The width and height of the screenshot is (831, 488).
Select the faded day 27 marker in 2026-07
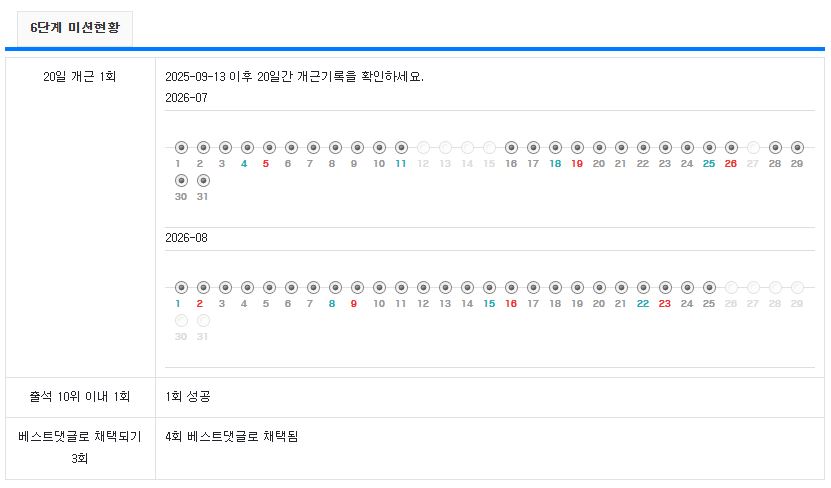[x=753, y=147]
